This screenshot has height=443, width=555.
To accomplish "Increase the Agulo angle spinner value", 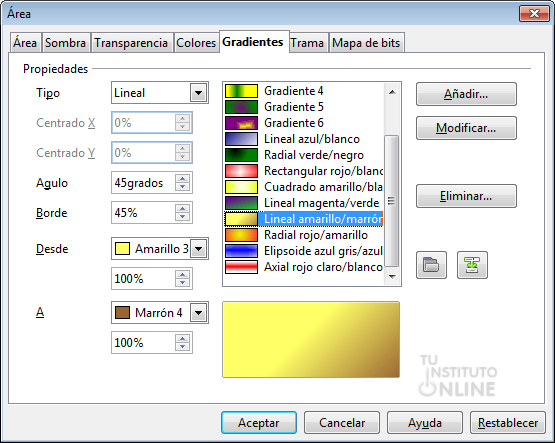I will point(183,179).
